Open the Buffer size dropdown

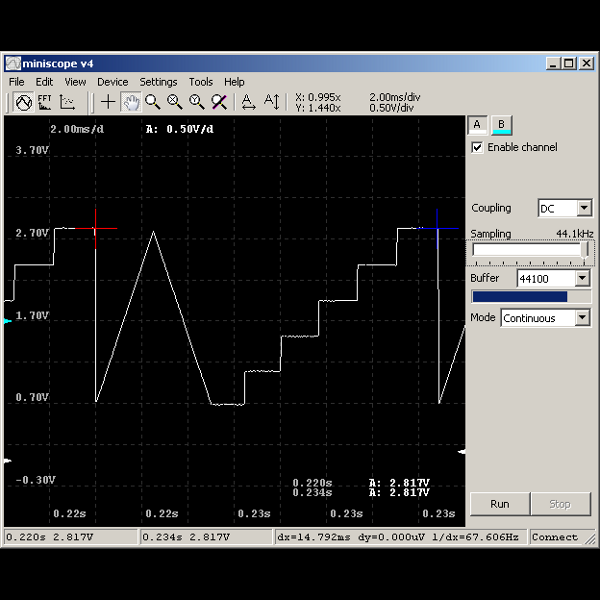pos(582,278)
